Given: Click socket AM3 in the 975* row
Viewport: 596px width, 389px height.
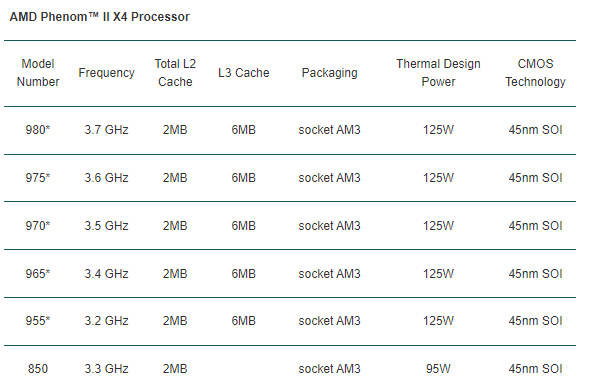Looking at the screenshot, I should [x=330, y=178].
